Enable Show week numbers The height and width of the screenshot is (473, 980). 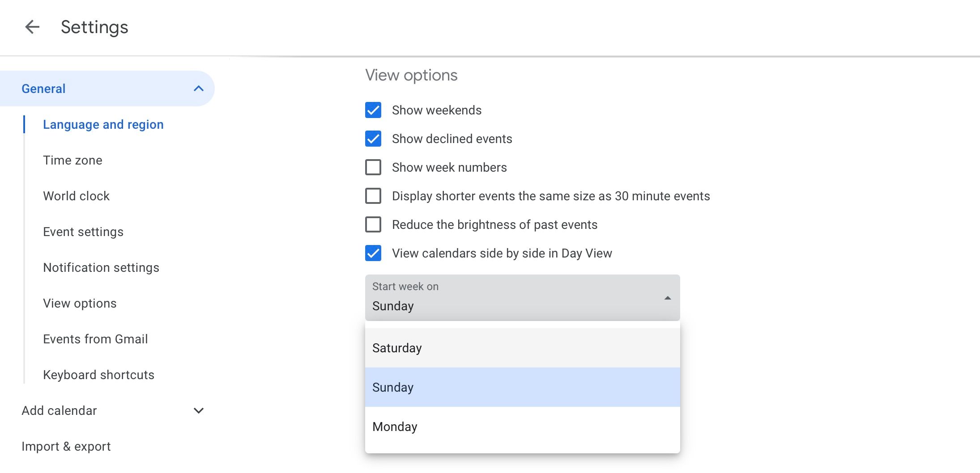point(373,167)
